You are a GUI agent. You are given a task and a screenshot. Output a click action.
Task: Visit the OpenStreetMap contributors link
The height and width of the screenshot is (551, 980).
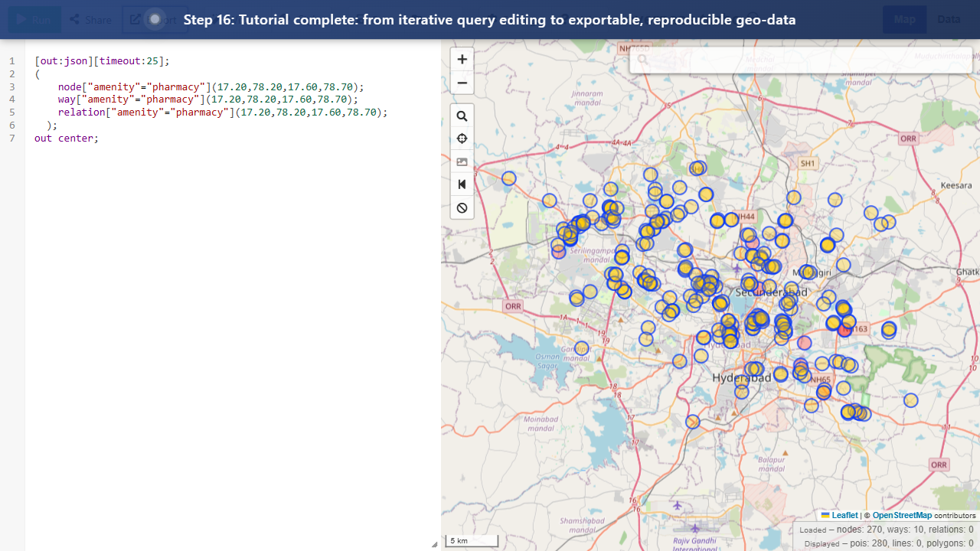(x=902, y=515)
